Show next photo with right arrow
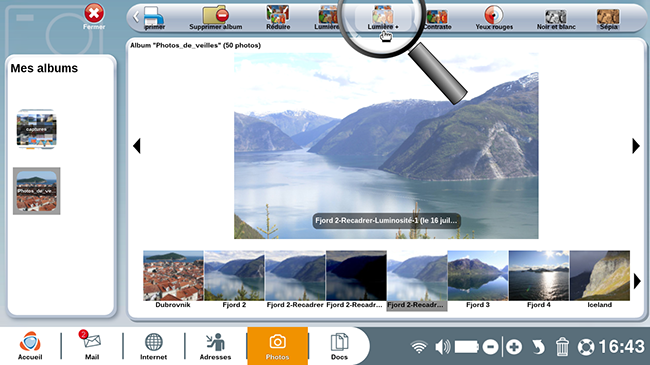 [636, 146]
